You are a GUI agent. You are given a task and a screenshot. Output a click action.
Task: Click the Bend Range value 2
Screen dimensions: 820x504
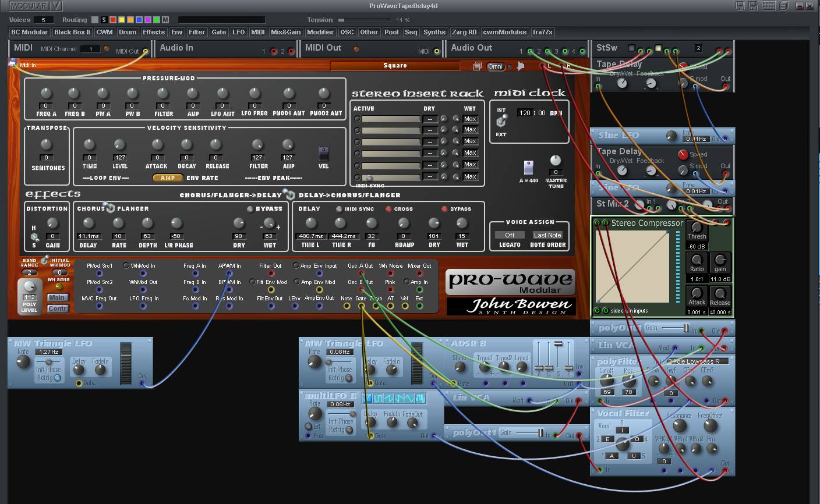pyautogui.click(x=29, y=272)
